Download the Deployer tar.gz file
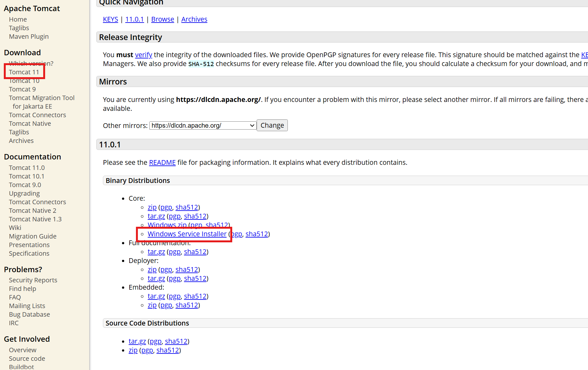 [x=156, y=279]
